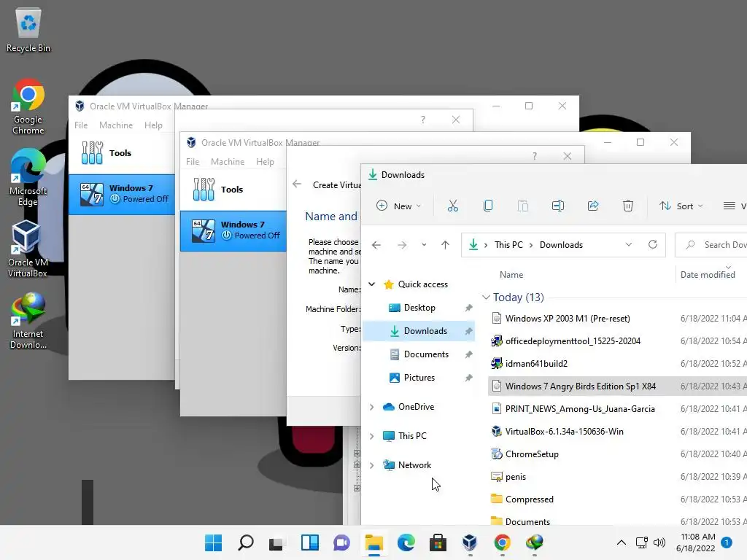Click the Copy icon in the Downloads toolbar
The image size is (747, 560).
pyautogui.click(x=488, y=206)
